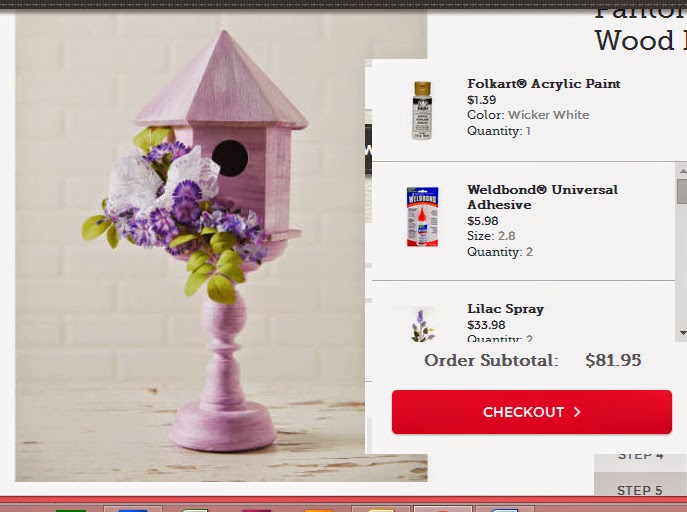Click the cart list scroll up arrow
687x512 pixels.
click(682, 170)
